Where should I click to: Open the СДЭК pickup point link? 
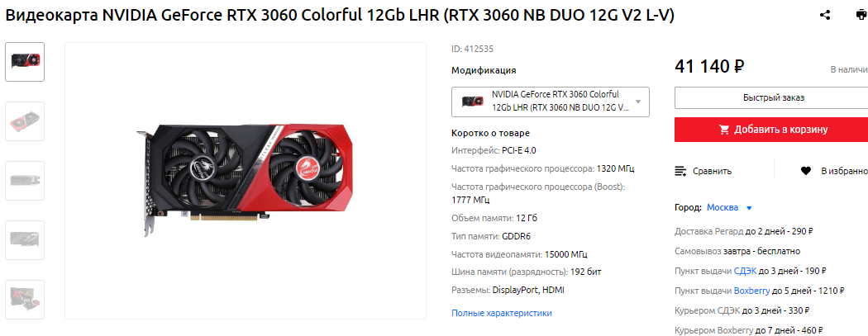click(745, 271)
